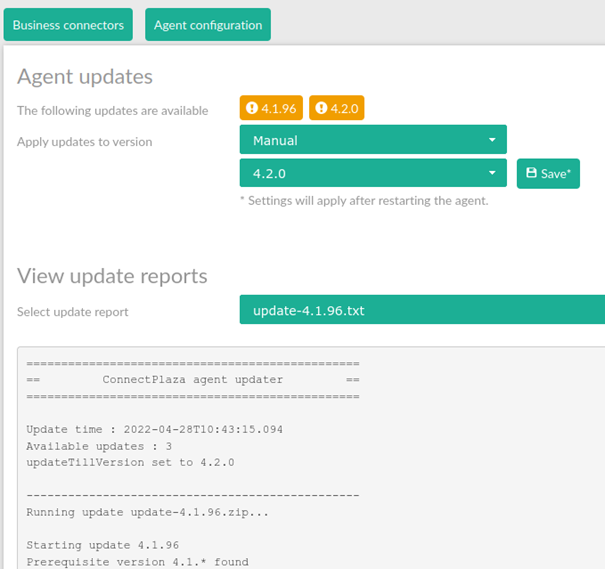Click the caret arrow on the 4.2.0 dropdown

tap(491, 174)
